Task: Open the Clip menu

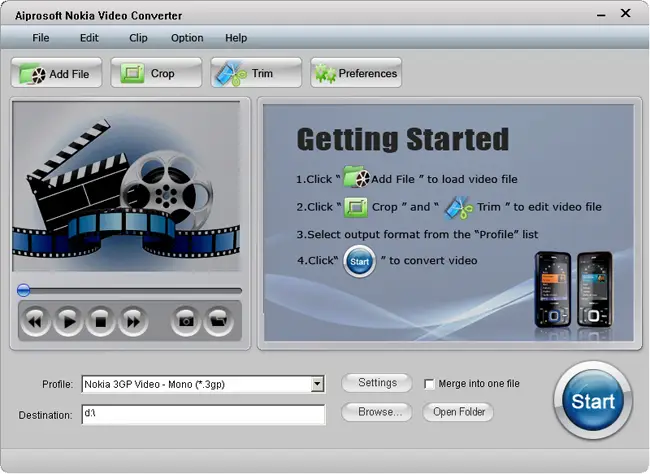Action: [x=138, y=38]
